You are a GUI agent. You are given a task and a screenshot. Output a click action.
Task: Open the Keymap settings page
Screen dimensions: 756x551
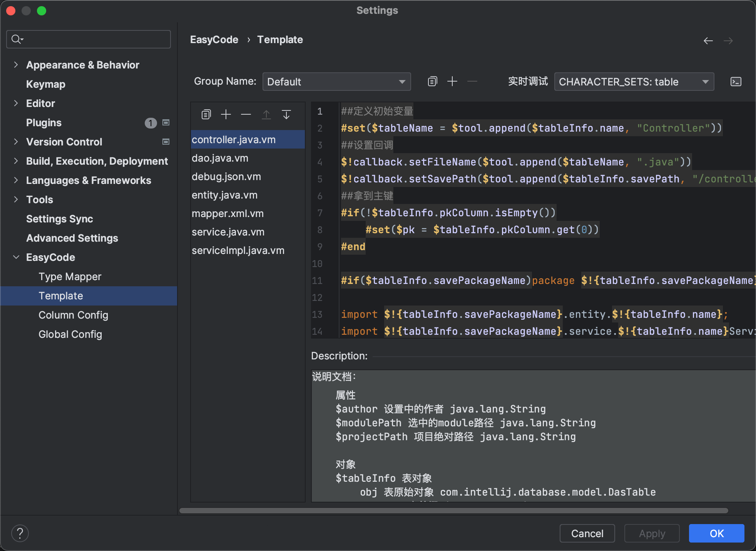click(45, 84)
